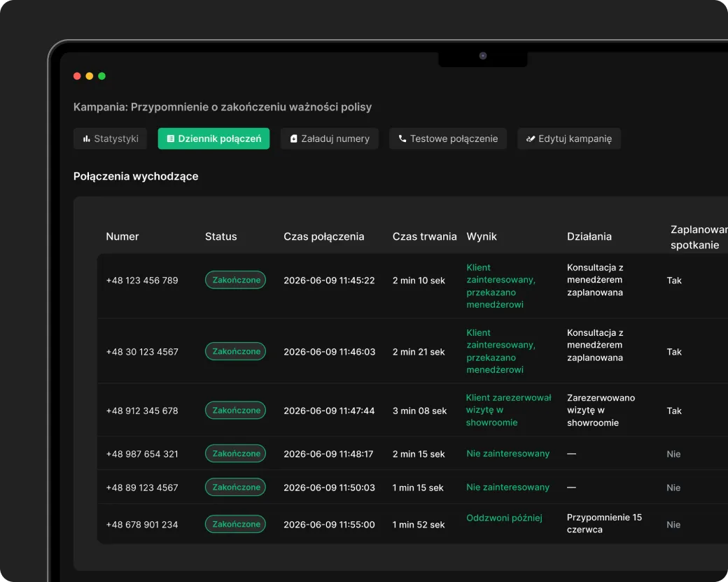
Task: Open the Statystyki tab
Action: [x=110, y=139]
